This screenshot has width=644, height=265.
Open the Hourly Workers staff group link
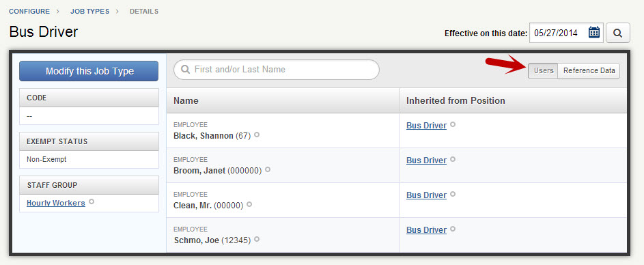[x=56, y=203]
